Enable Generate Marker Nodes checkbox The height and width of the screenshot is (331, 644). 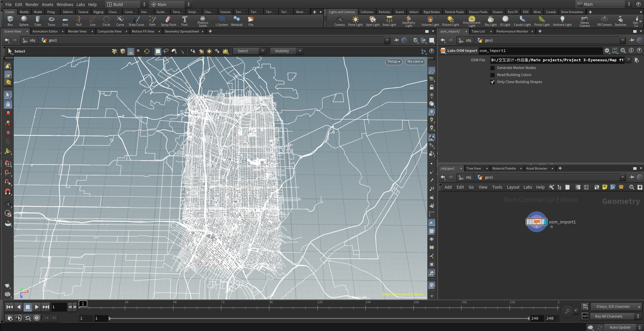493,68
